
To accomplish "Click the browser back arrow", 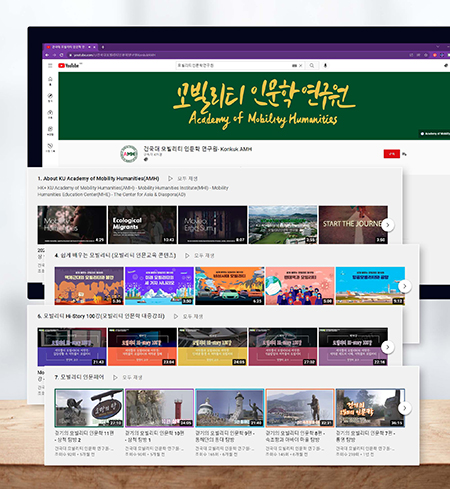I will tap(47, 55).
